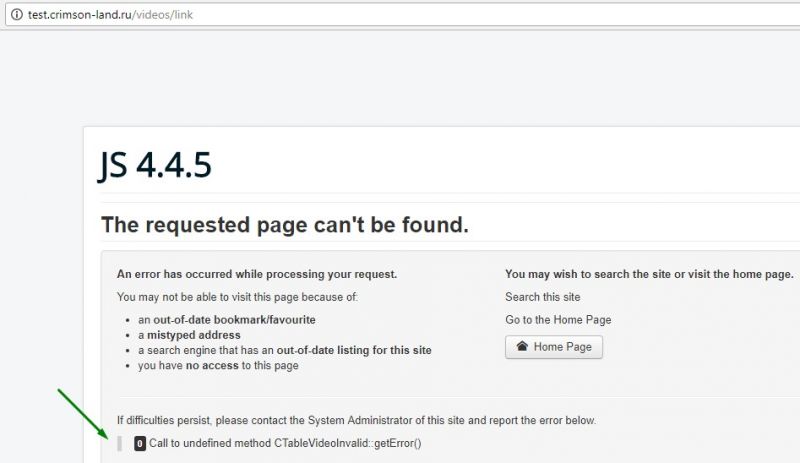Screen dimensions: 800x463
Task: Click the An error has occurred heading text
Action: pyautogui.click(x=257, y=274)
